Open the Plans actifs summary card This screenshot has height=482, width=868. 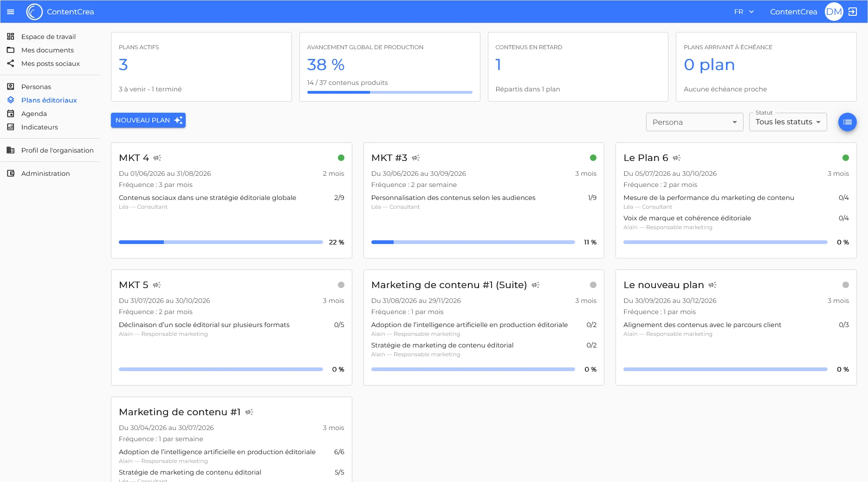pyautogui.click(x=201, y=67)
